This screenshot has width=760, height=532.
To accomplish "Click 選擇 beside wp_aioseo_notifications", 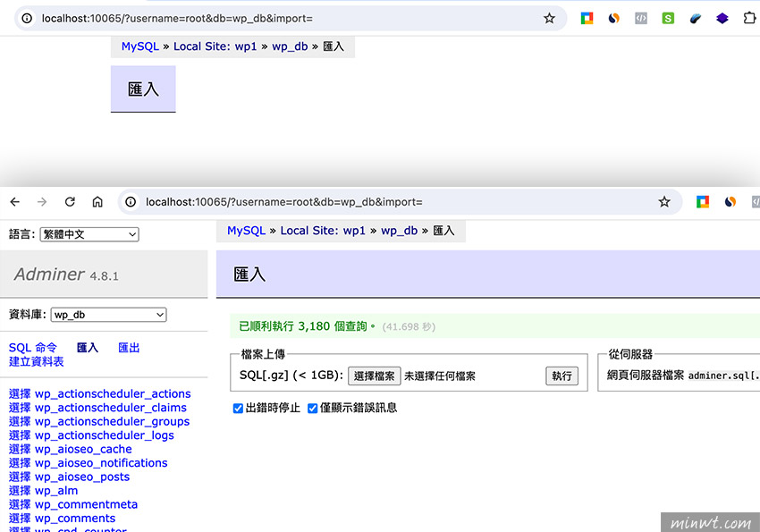I will (x=20, y=463).
